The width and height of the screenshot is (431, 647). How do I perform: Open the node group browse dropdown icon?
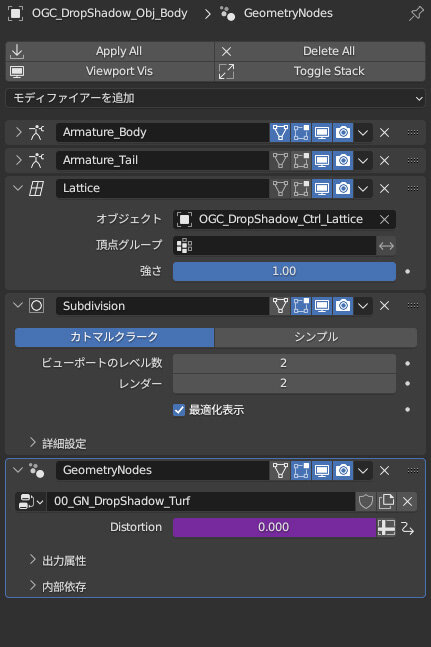click(31, 502)
